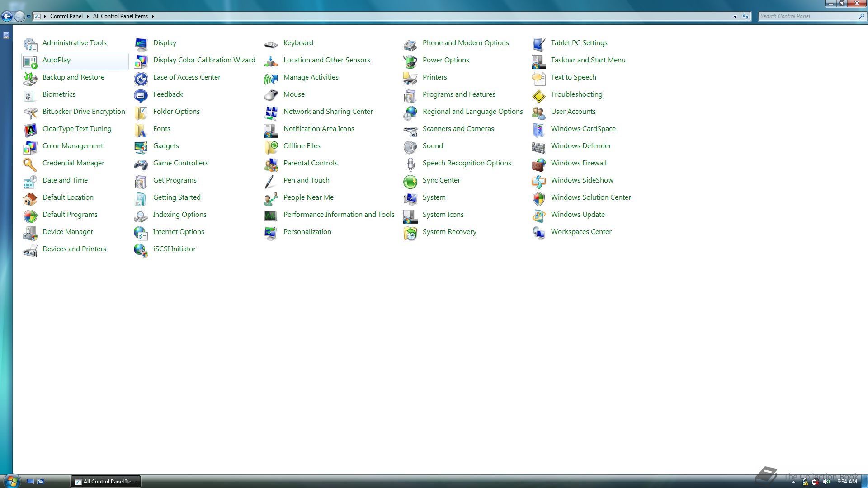868x488 pixels.
Task: Click the Feedback speech bubble icon
Action: pyautogui.click(x=141, y=96)
